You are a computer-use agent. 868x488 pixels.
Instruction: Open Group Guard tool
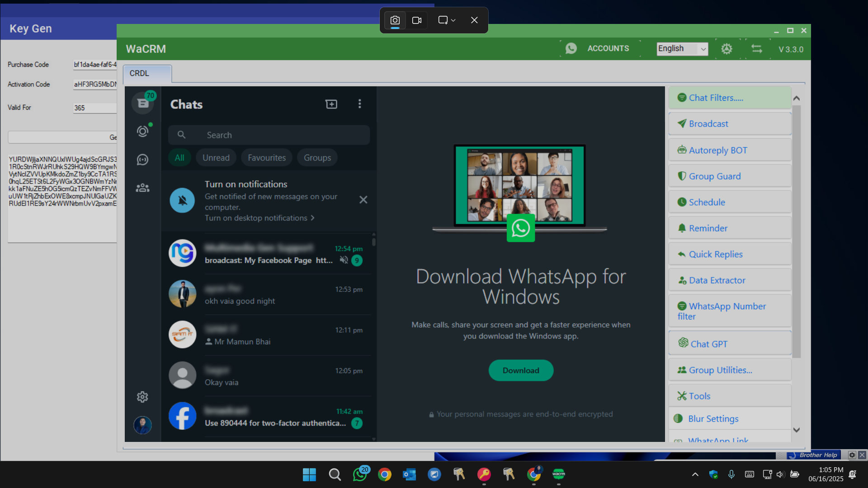pyautogui.click(x=730, y=176)
